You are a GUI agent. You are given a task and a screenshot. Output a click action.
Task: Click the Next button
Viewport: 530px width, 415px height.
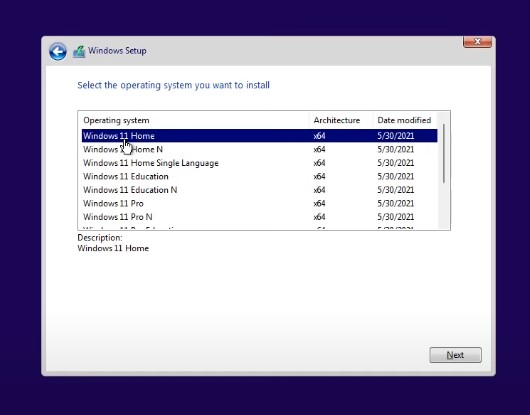click(455, 355)
